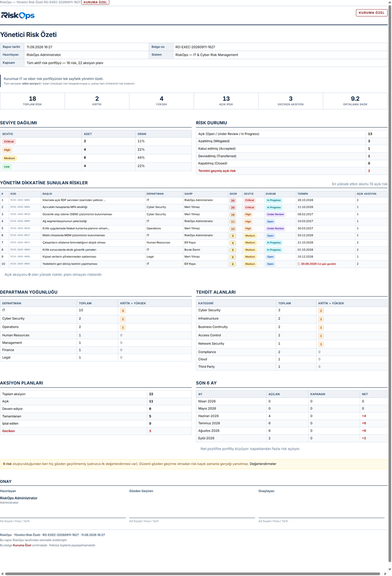Open risk code RISK-2026-0006
Screen dimensions: 392x576
pos(20,257)
